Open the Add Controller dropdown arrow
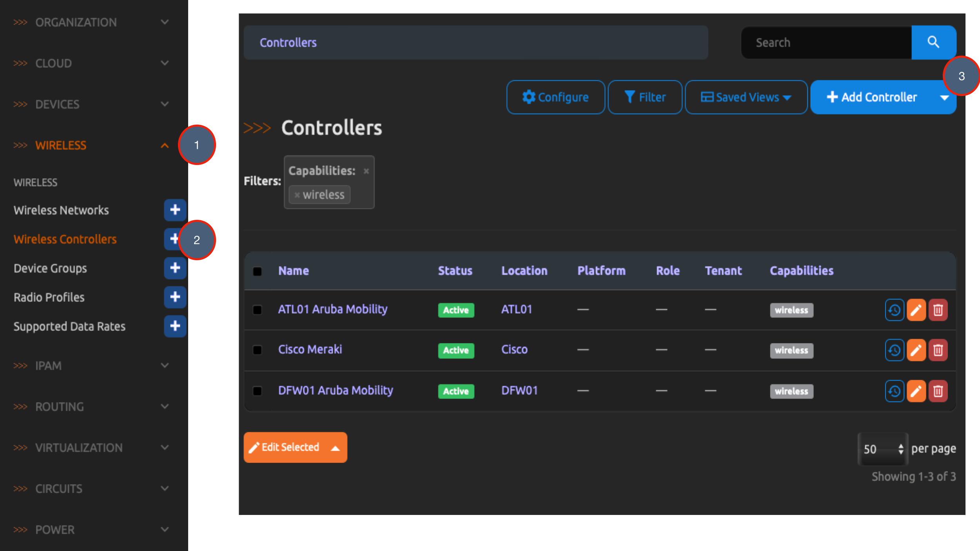 click(945, 97)
